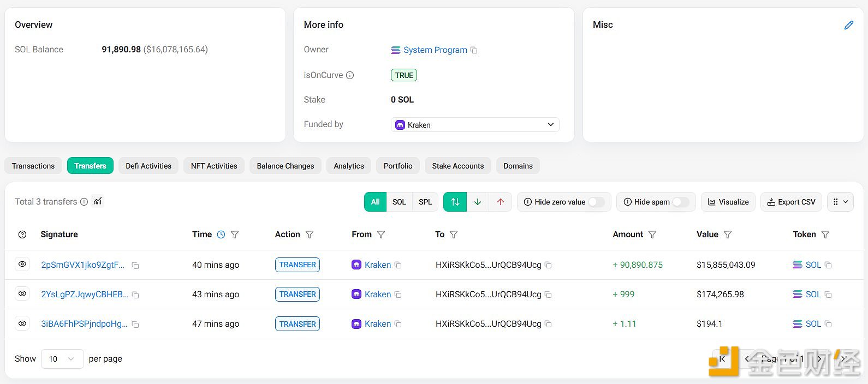Open the Stake Accounts tab

[457, 166]
